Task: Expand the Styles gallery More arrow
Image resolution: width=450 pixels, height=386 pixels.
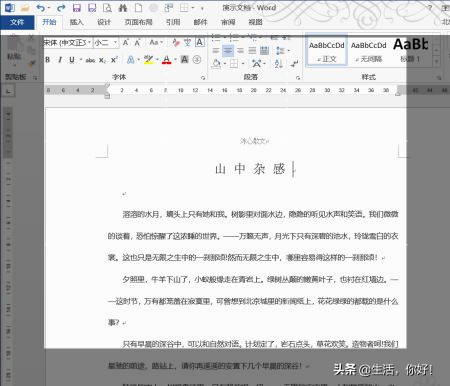Action: (437, 61)
